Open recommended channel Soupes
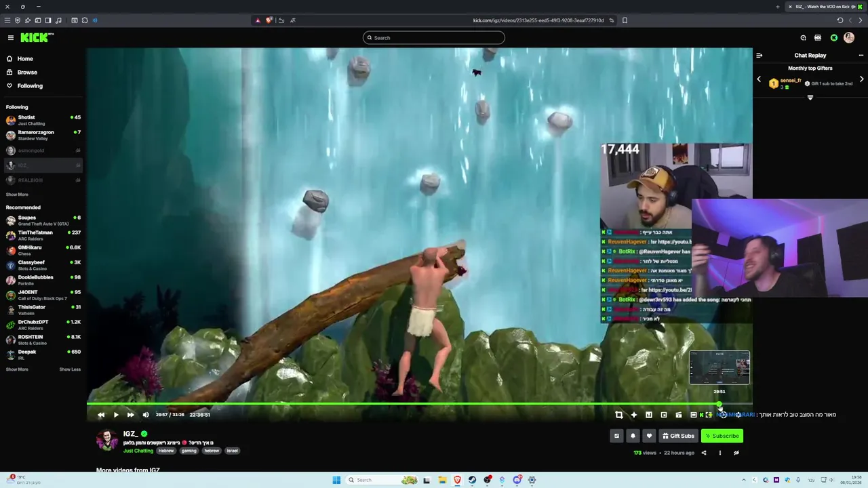Screen dimensions: 868x488 tap(43, 220)
